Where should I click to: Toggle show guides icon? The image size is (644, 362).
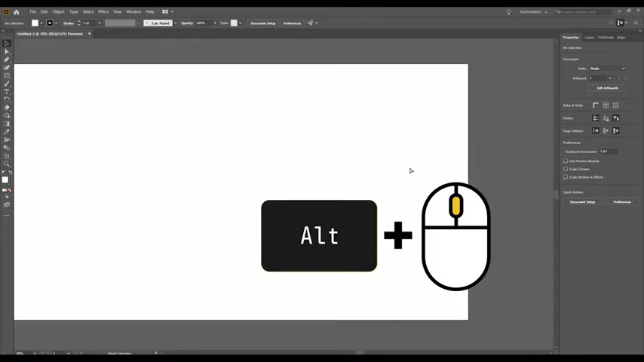click(596, 118)
